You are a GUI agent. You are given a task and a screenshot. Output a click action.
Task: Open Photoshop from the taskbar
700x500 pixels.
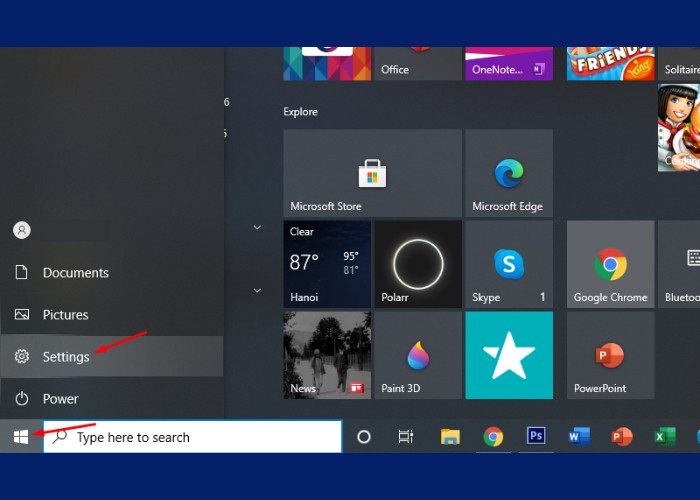pyautogui.click(x=536, y=437)
